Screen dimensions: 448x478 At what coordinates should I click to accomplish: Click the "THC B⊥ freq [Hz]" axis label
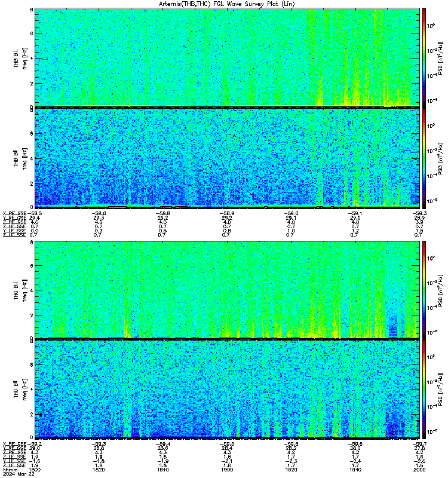20,290
